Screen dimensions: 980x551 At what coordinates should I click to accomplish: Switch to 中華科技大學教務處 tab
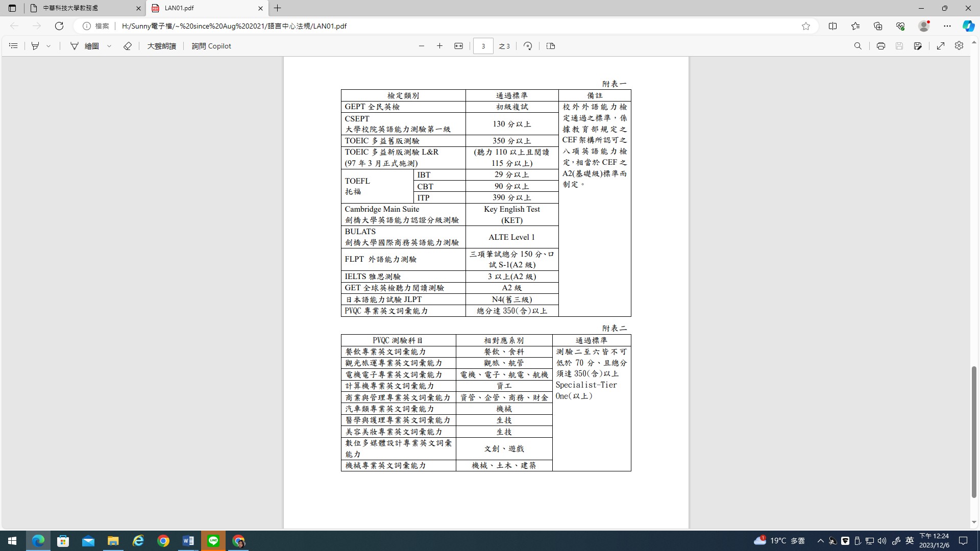click(86, 8)
